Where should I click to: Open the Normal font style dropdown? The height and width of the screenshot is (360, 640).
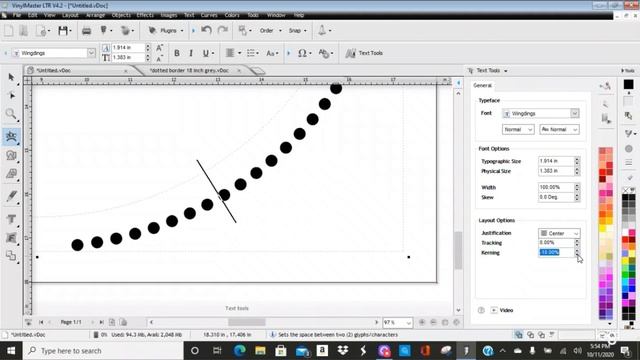pos(518,129)
